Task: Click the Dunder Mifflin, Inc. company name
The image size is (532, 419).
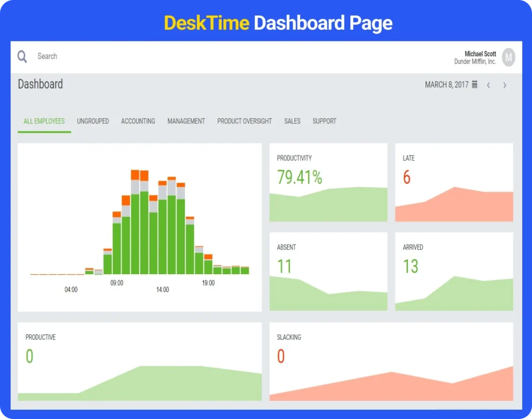Action: tap(475, 61)
